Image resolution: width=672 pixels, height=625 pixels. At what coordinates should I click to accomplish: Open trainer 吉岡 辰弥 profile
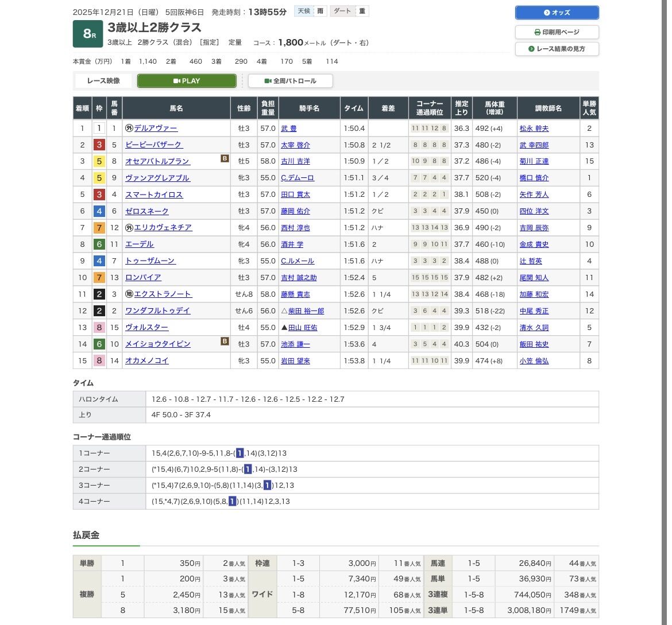[534, 228]
